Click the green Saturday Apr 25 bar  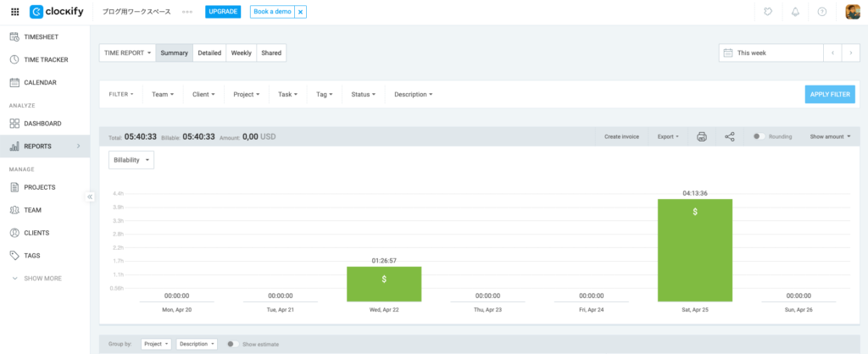[694, 250]
